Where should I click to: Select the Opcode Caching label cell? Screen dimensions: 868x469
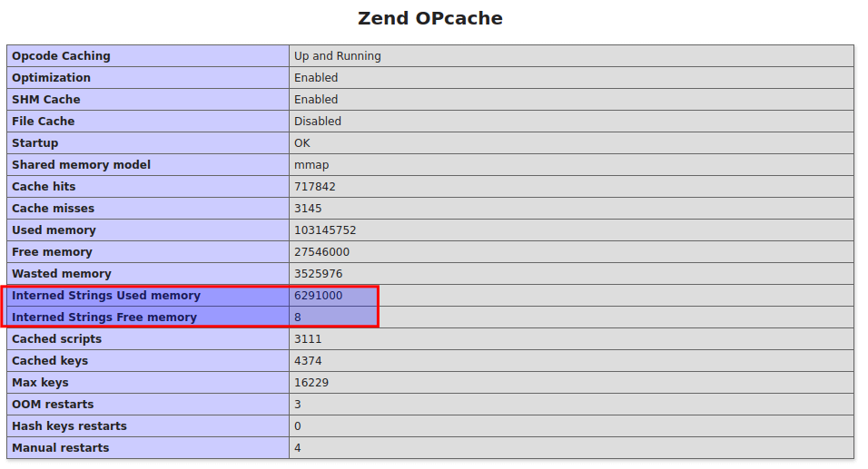click(61, 56)
